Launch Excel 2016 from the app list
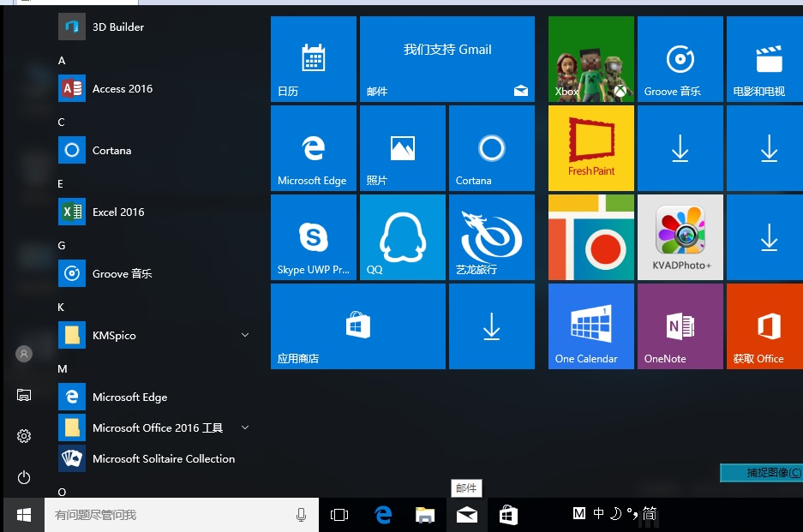This screenshot has width=803, height=532. point(117,212)
